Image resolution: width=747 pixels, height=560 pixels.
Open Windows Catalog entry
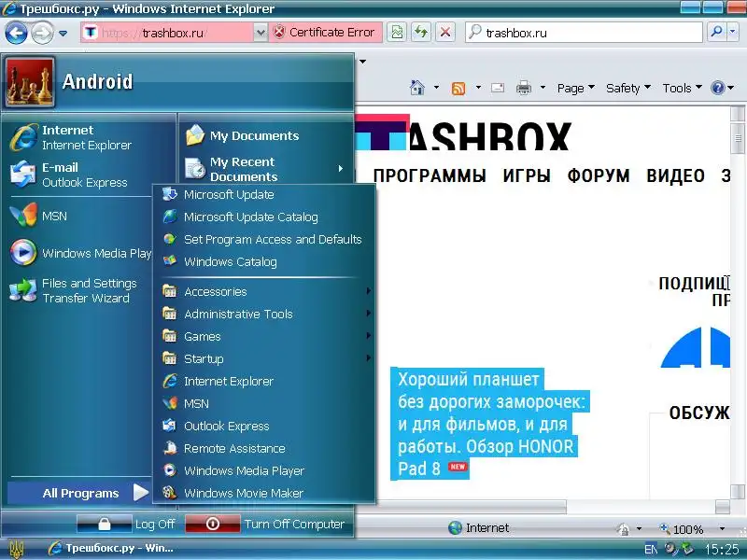coord(264,261)
